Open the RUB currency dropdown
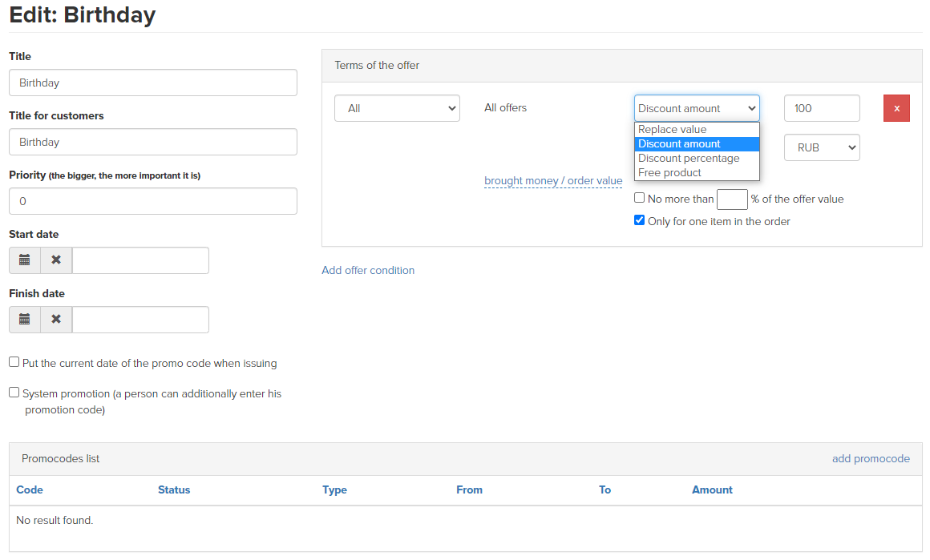Image resolution: width=930 pixels, height=560 pixels. pos(822,147)
